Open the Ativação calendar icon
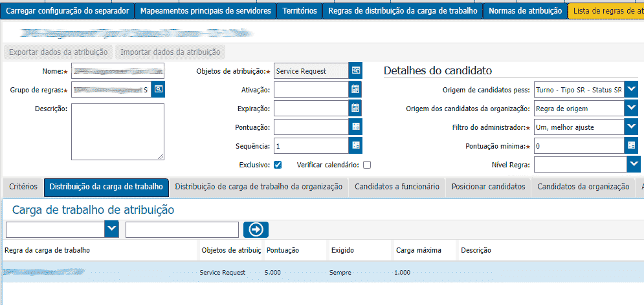 point(356,89)
